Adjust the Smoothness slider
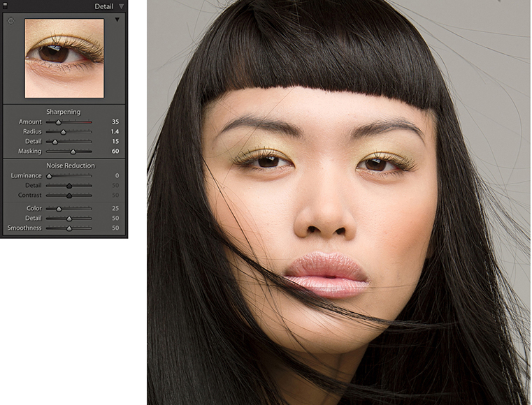The image size is (532, 405). point(69,228)
